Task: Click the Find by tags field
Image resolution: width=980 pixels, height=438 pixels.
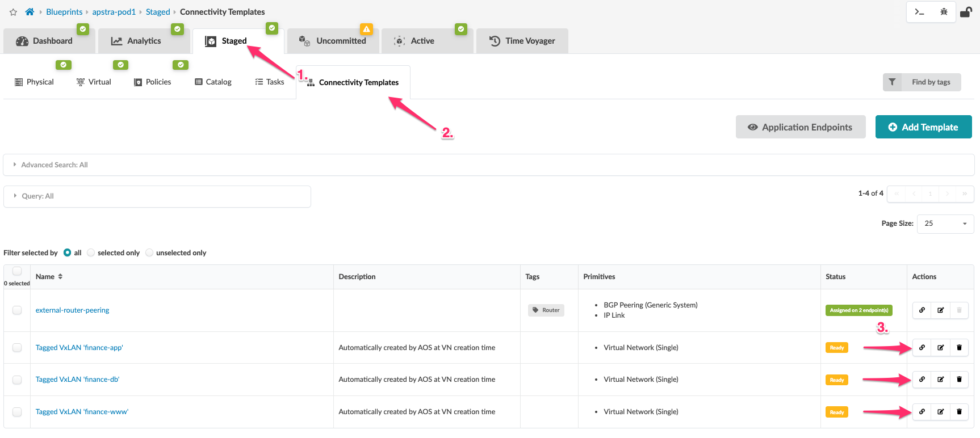Action: [x=931, y=82]
